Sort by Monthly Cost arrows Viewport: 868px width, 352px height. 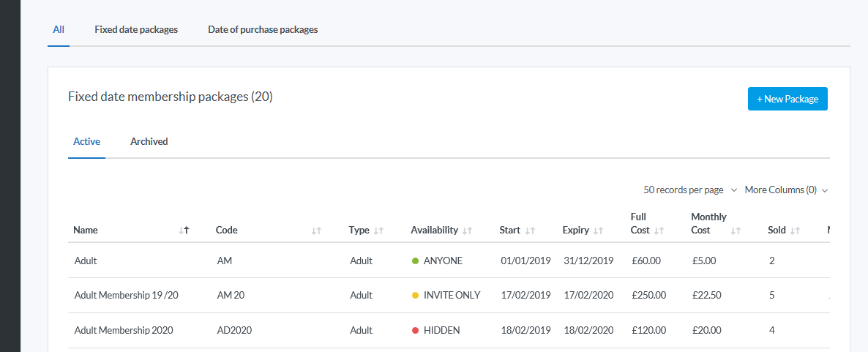point(736,231)
